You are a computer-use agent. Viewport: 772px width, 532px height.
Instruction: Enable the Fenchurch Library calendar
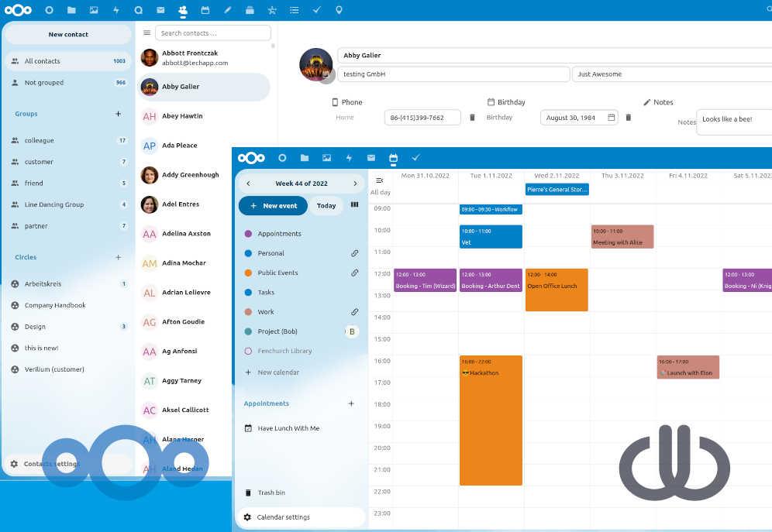(248, 351)
